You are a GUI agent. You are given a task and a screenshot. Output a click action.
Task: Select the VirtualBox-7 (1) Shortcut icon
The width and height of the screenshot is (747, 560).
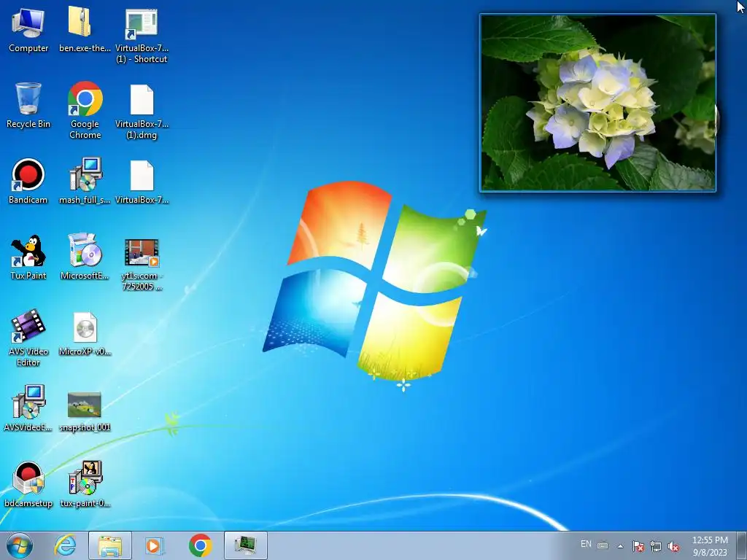(142, 36)
